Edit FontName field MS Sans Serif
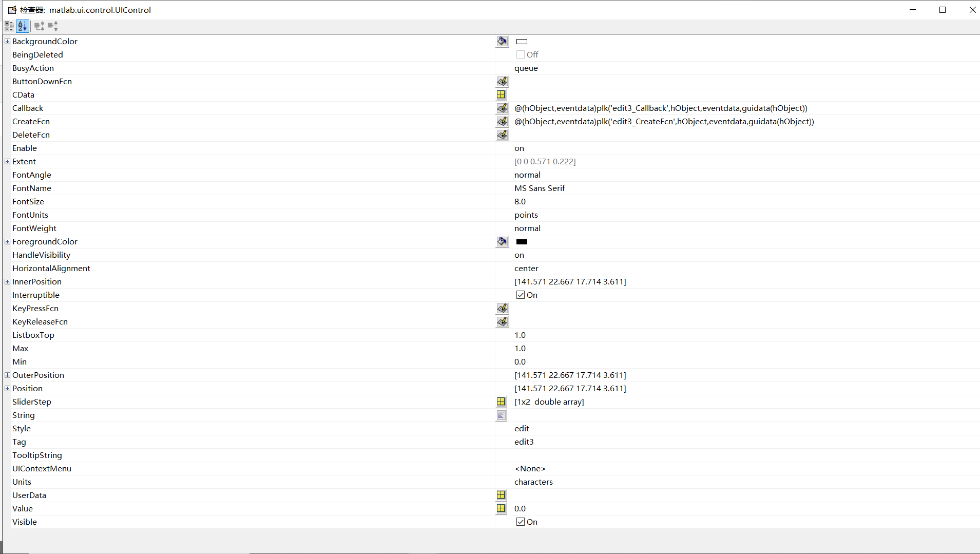The width and height of the screenshot is (980, 554). point(540,188)
